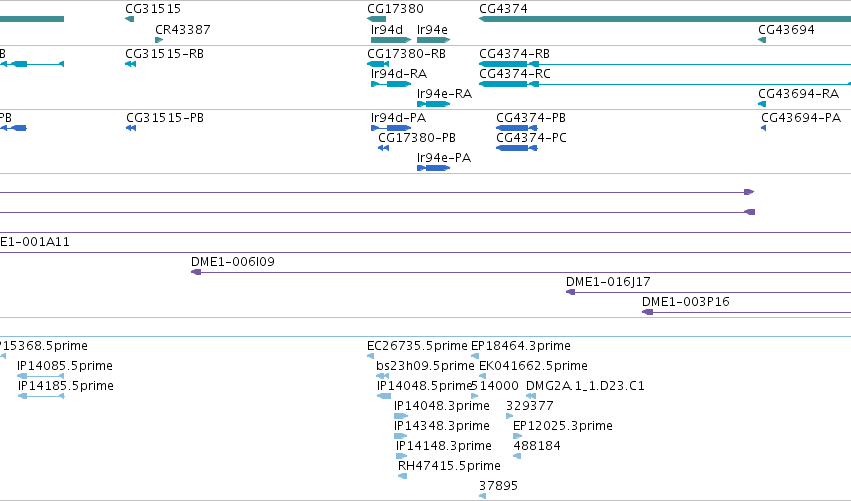Select the Ir94e-RA transcript glyph
Screen dimensions: 851x501
click(x=433, y=104)
